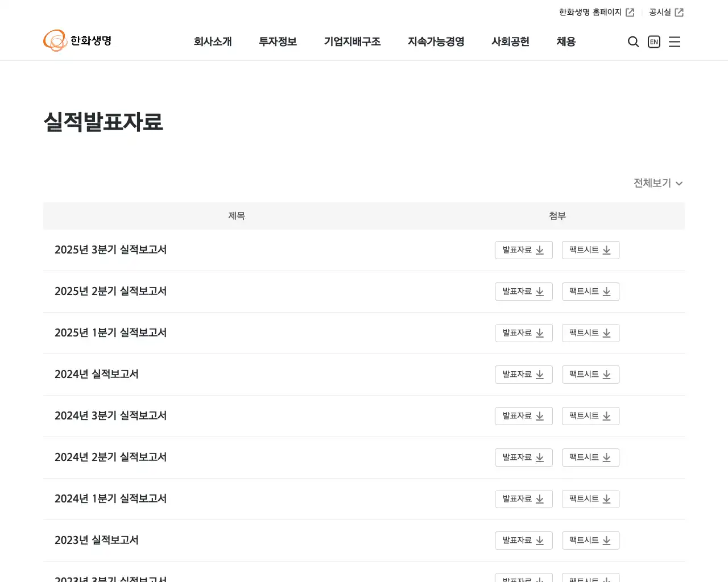Open 한화생명 홈페이지 external link icon
The height and width of the screenshot is (582, 728).
[630, 11]
